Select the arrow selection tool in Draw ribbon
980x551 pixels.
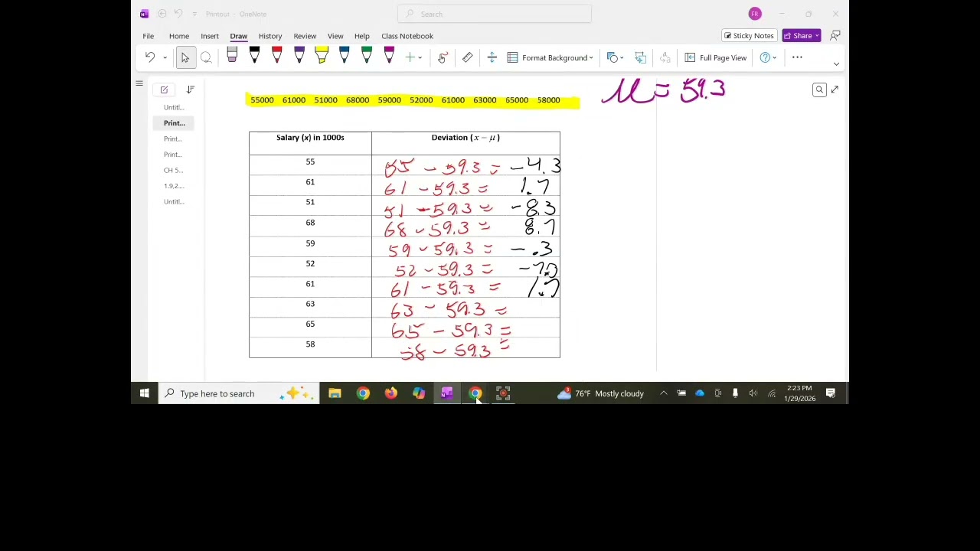point(185,57)
